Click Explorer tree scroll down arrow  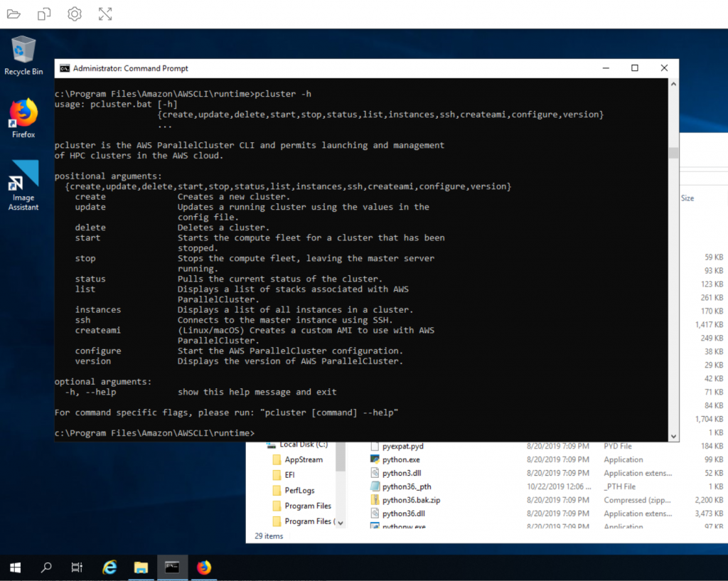pyautogui.click(x=341, y=523)
